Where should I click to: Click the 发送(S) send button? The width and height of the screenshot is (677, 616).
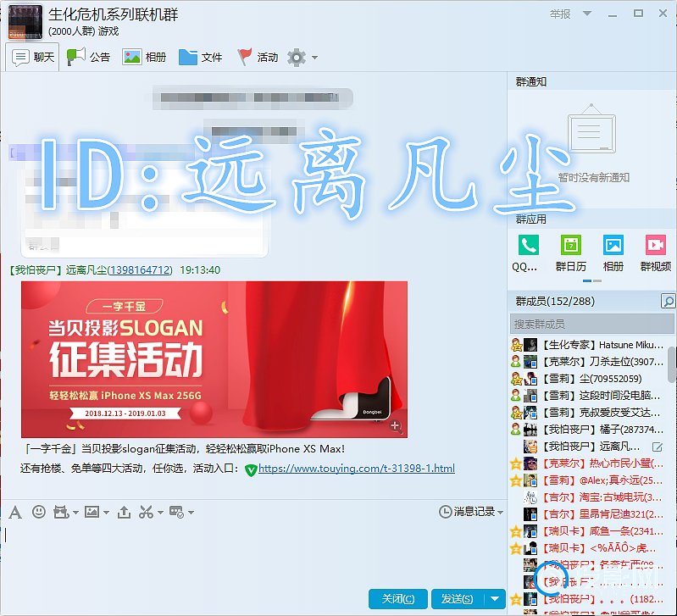coord(458,599)
